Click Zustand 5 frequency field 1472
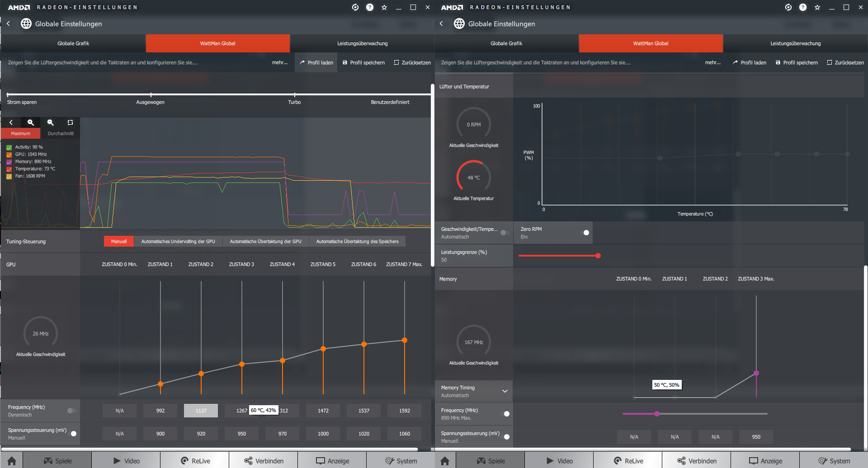Viewport: 868px width, 468px height. pyautogui.click(x=323, y=411)
